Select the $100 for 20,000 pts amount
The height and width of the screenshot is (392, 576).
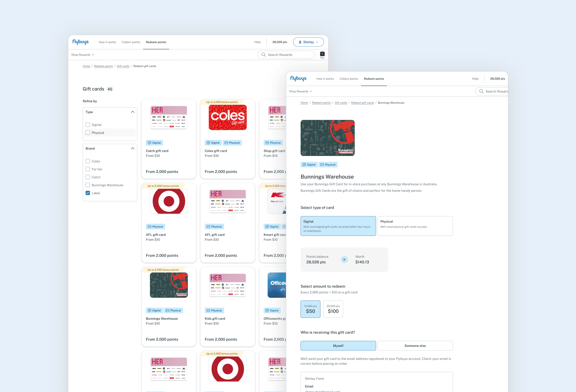(x=333, y=309)
